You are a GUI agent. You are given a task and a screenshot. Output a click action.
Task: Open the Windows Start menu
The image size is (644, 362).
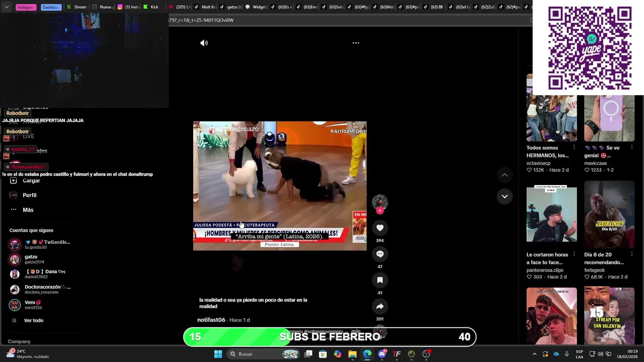pos(218,354)
